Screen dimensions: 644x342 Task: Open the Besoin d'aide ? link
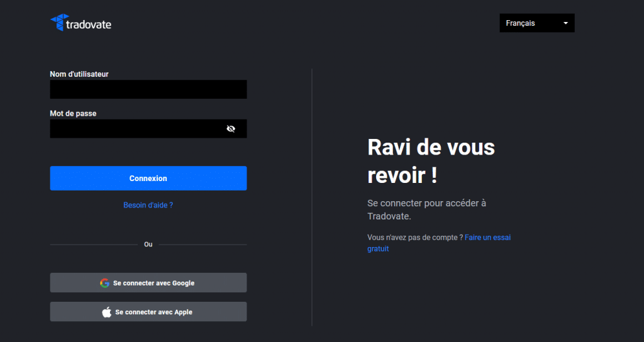click(148, 205)
